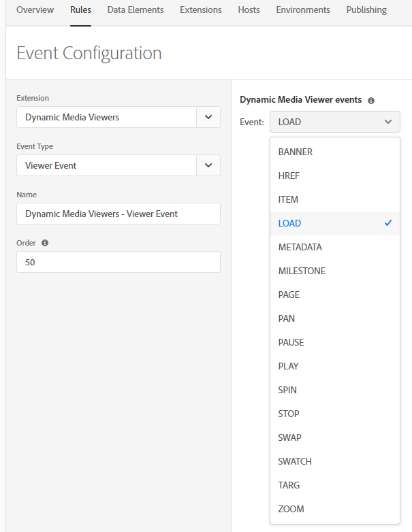This screenshot has height=532, width=412.
Task: Go to the Extensions tab
Action: coord(201,10)
